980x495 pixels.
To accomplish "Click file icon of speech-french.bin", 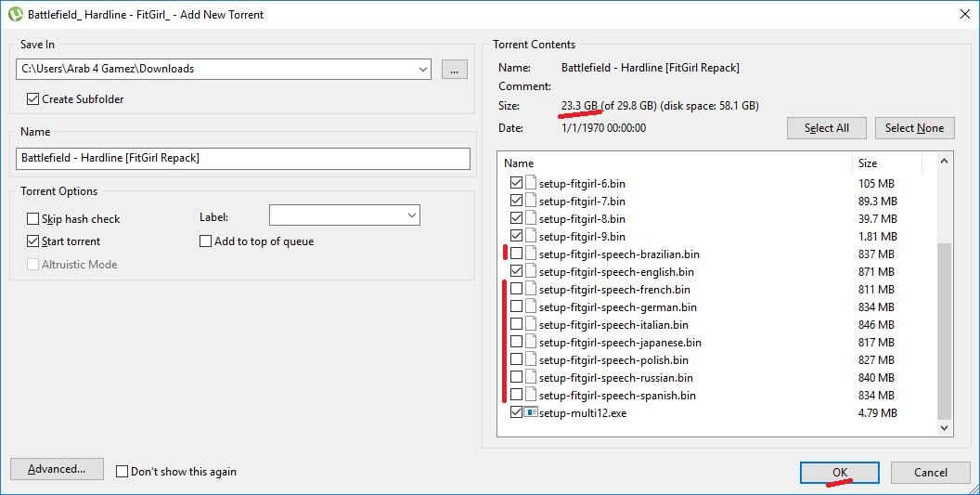I will pyautogui.click(x=531, y=289).
